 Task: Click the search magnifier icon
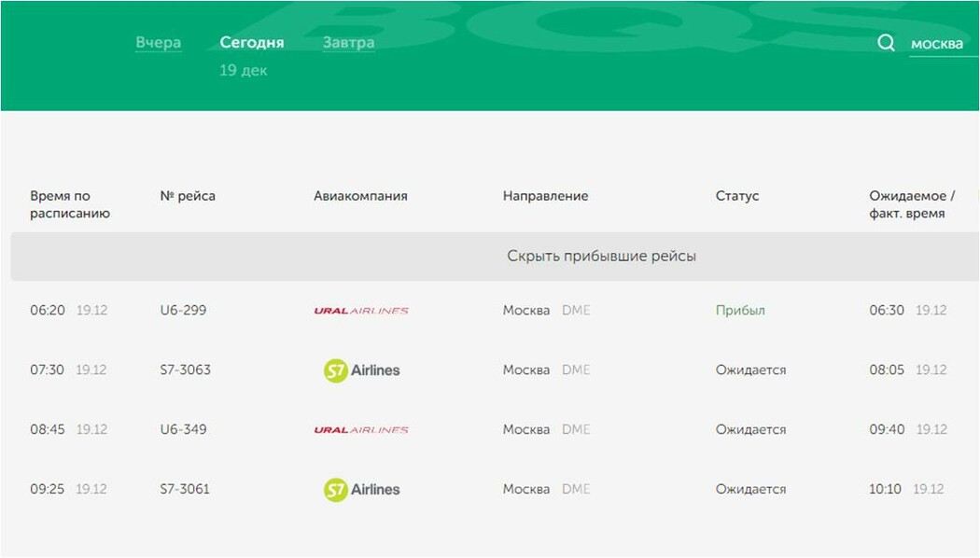click(x=886, y=43)
